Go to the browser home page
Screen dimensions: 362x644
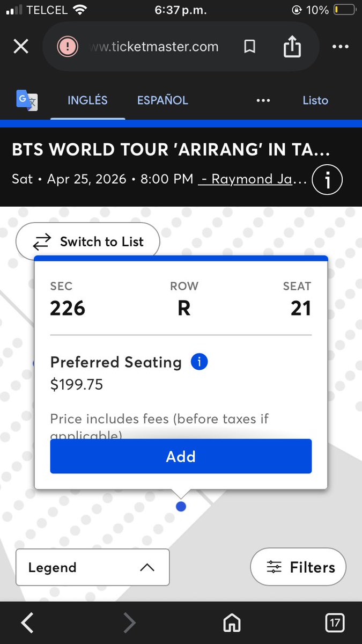(232, 623)
